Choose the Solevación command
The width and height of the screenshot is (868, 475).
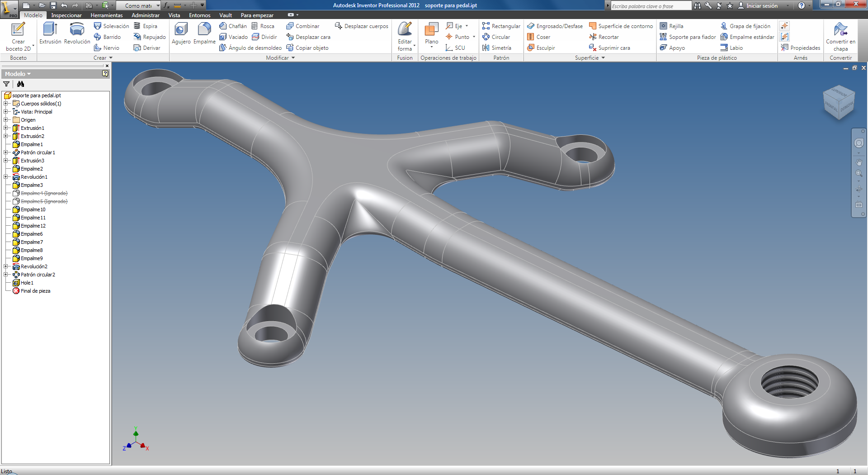coord(111,26)
